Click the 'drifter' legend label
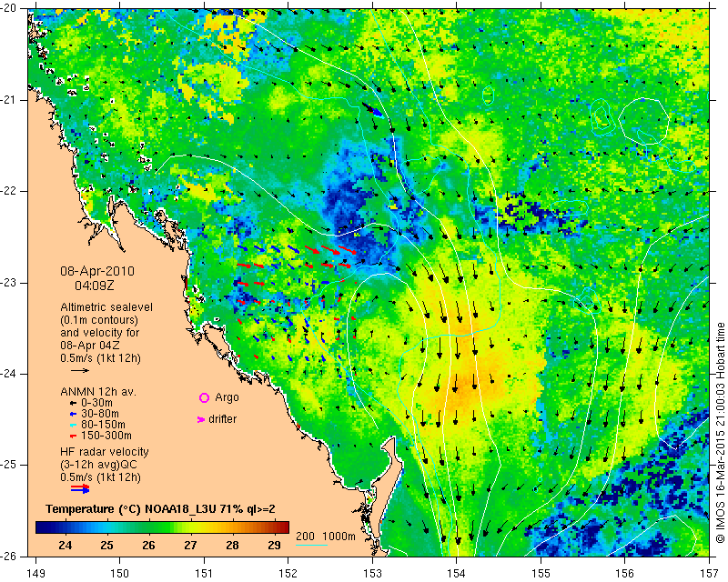Screen dimensions: 728x582 (x=222, y=419)
